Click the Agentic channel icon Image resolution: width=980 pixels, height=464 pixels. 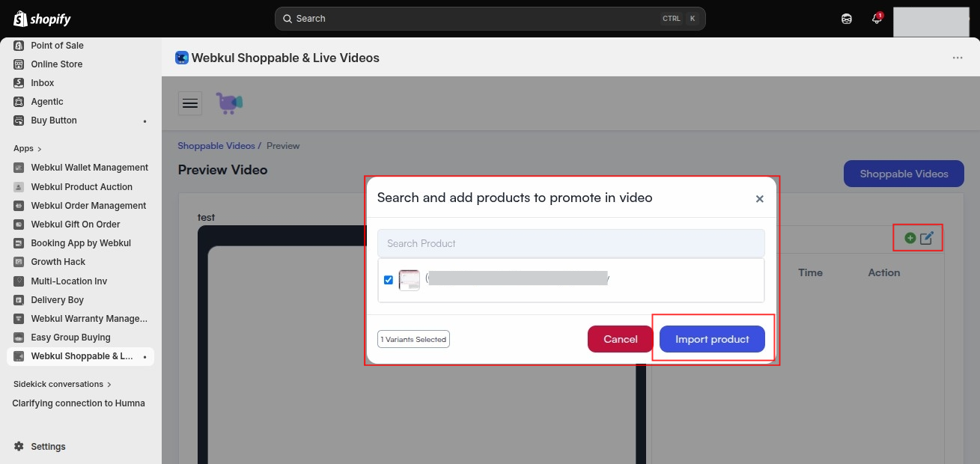point(19,102)
